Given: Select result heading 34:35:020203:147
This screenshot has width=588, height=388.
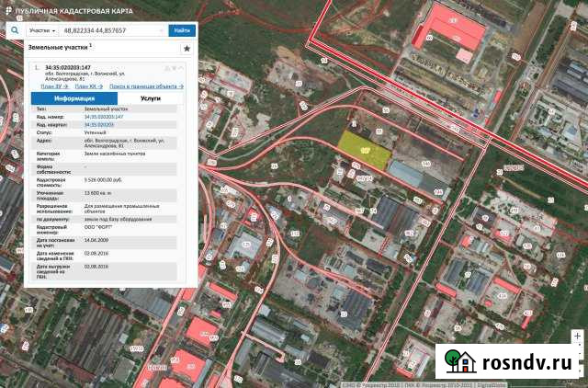Looking at the screenshot, I should (67, 68).
